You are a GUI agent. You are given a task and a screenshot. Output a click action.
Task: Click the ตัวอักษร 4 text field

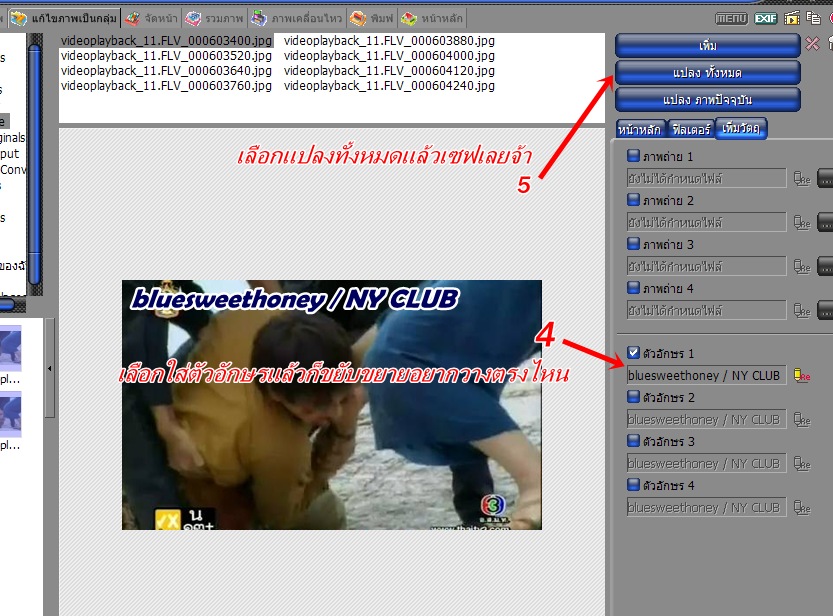[706, 508]
